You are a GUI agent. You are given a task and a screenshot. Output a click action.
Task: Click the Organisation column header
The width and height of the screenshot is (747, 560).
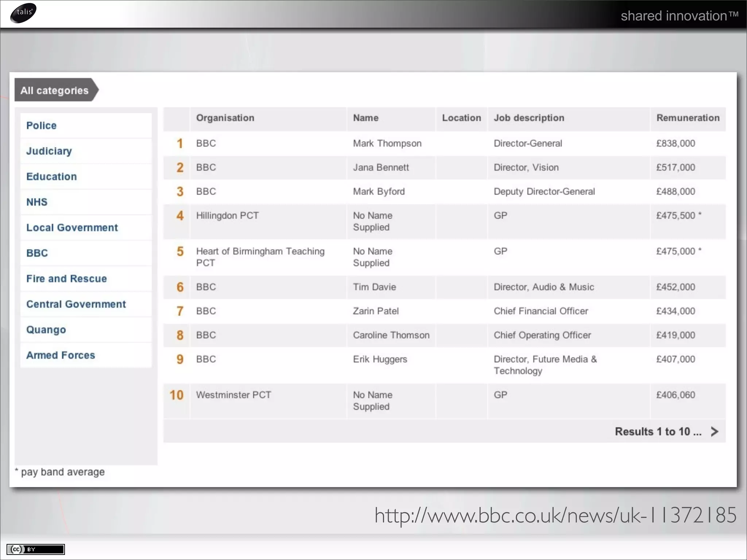click(225, 118)
